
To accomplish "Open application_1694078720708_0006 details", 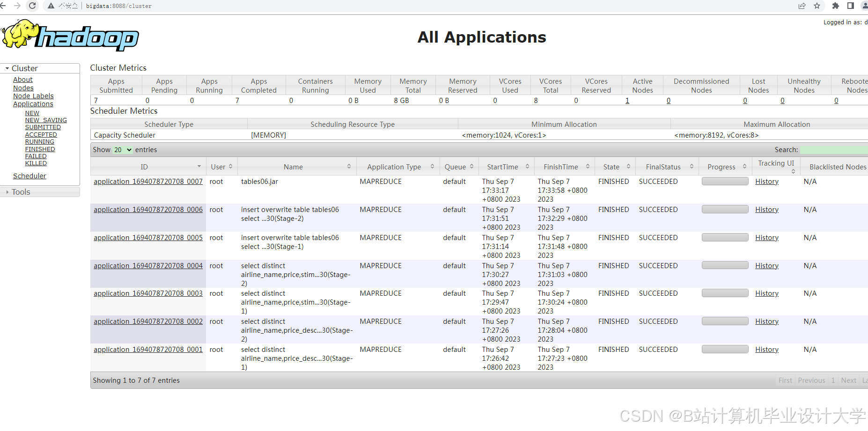I will (x=148, y=210).
